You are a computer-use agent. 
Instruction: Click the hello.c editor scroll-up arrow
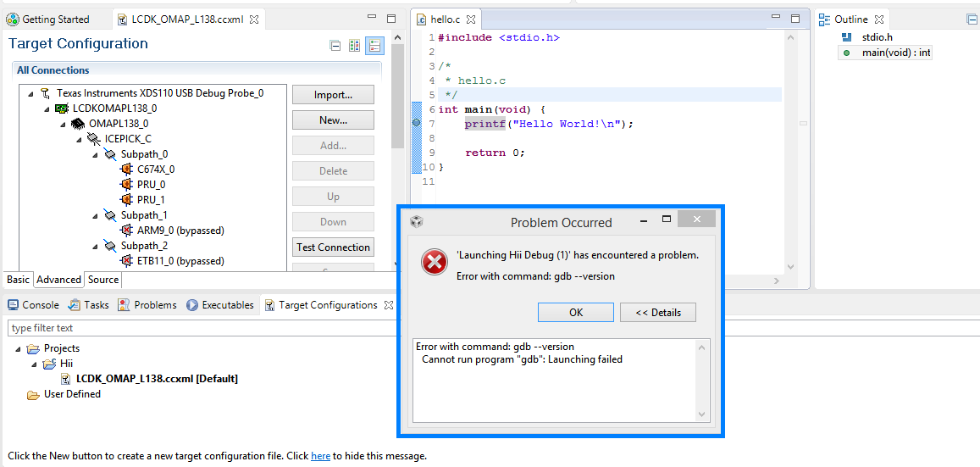coord(790,38)
